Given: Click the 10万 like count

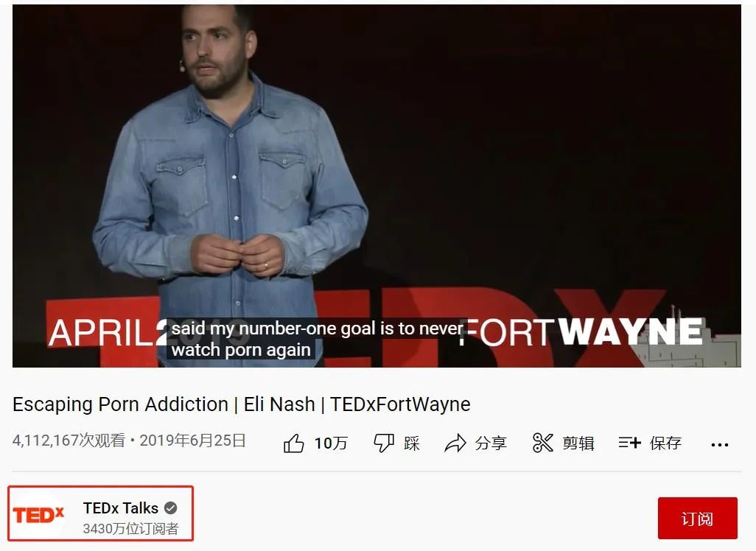Looking at the screenshot, I should pyautogui.click(x=331, y=443).
